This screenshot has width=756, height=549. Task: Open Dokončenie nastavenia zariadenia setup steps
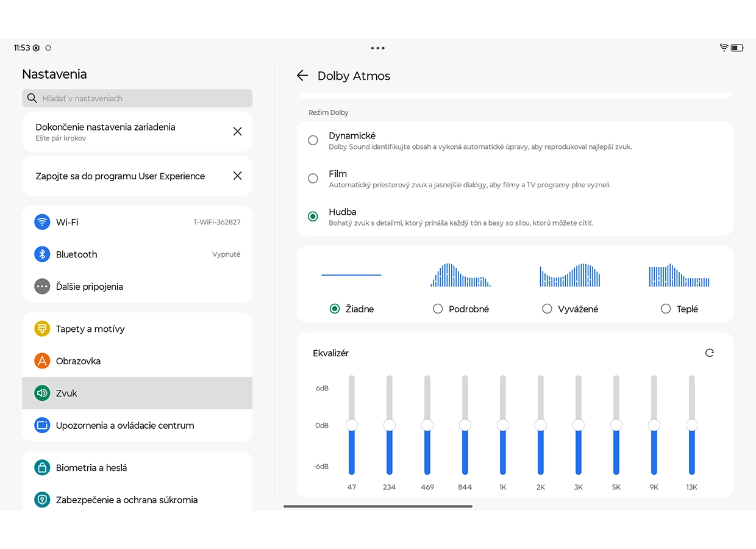coord(137,132)
